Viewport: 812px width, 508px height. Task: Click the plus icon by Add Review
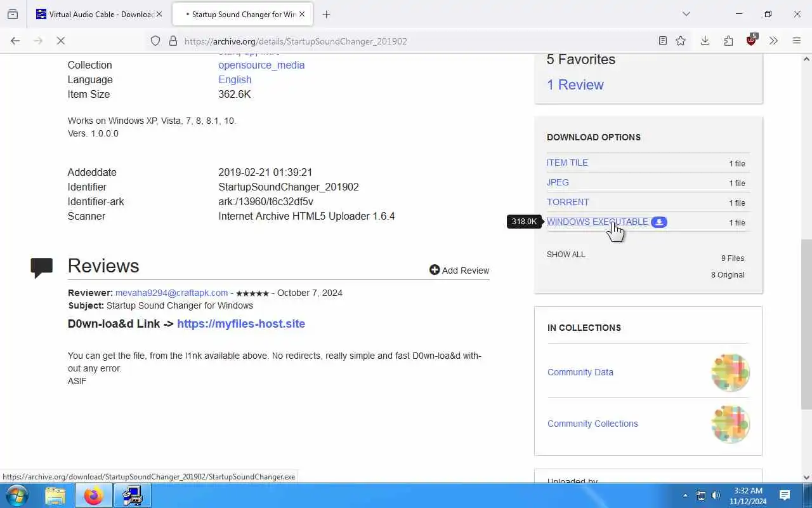coord(435,270)
